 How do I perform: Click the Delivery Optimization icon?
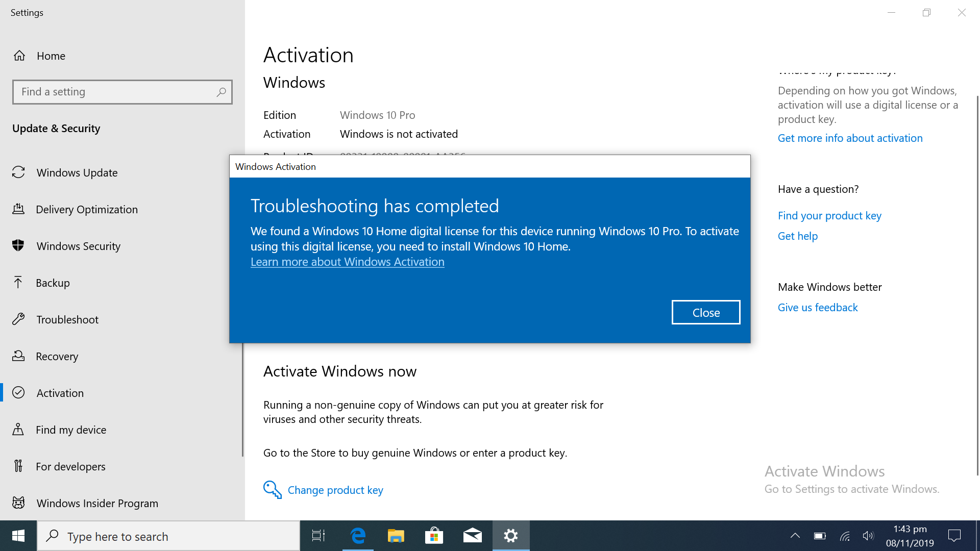[18, 209]
